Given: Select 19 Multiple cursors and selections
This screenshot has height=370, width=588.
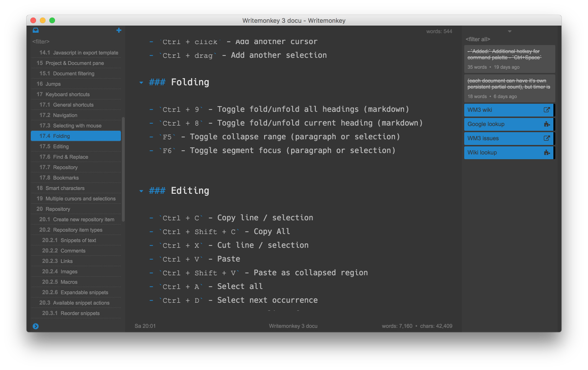Looking at the screenshot, I should 76,199.
